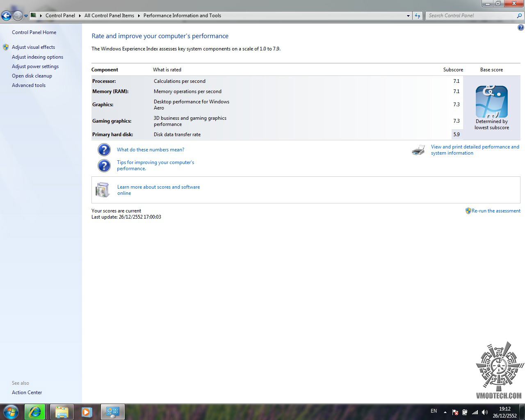The width and height of the screenshot is (525, 420).
Task: Click the question icon beside performance tips
Action: (104, 166)
